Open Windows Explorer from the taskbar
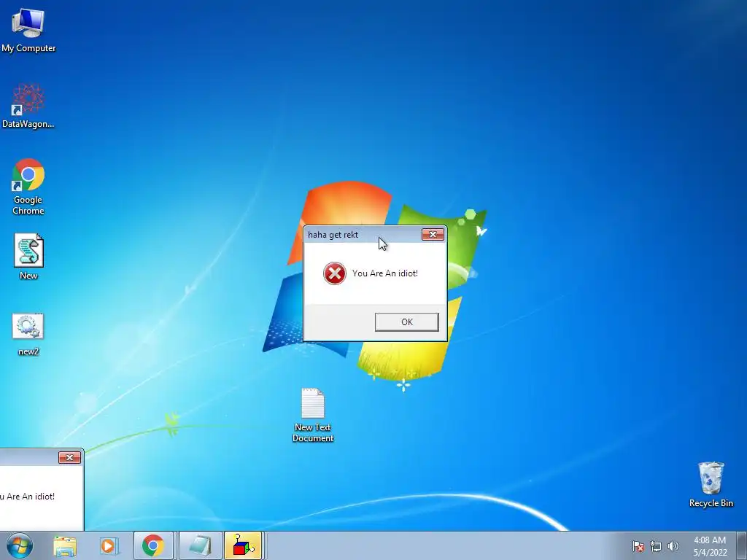 [x=65, y=545]
